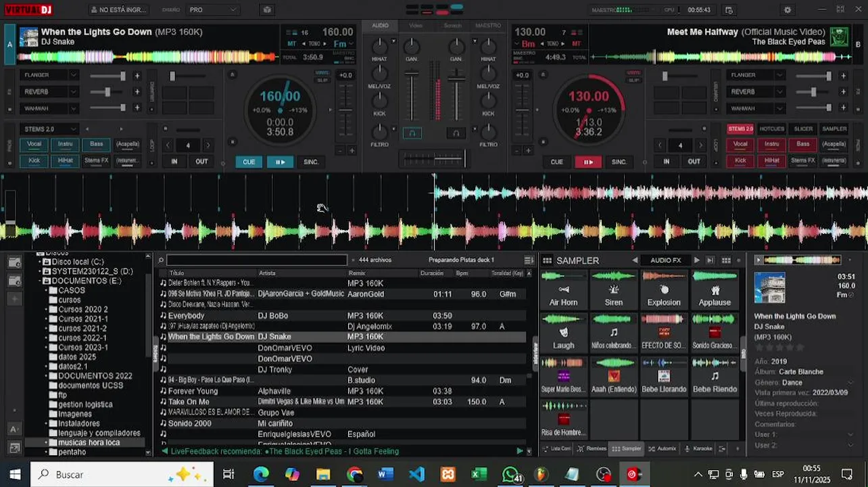The width and height of the screenshot is (868, 487).
Task: Click the search magnifier icon in browser
Action: [x=161, y=260]
